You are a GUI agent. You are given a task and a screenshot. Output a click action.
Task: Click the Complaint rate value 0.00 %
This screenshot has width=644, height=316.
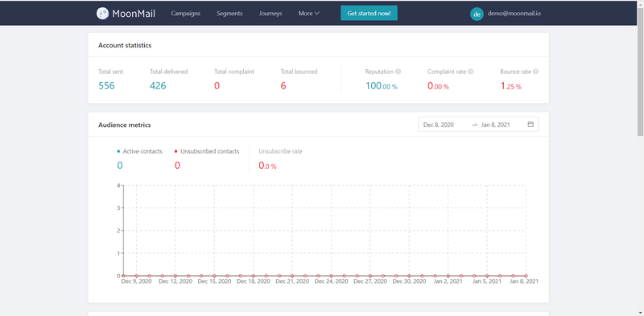coord(438,86)
